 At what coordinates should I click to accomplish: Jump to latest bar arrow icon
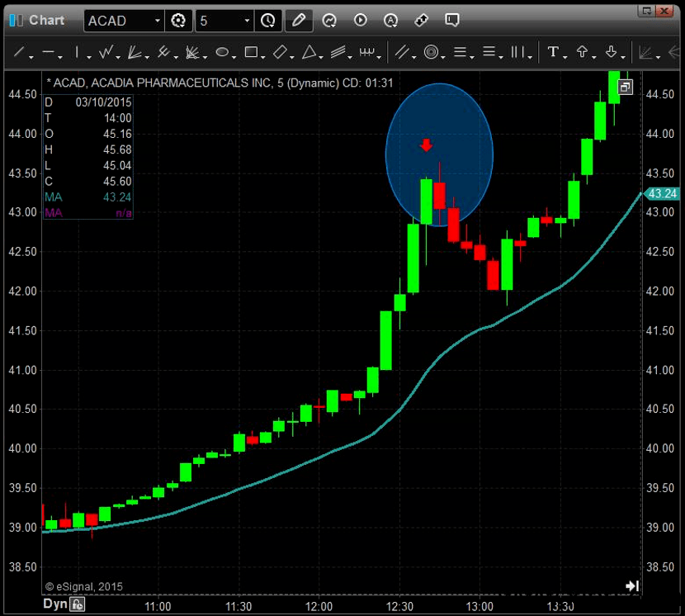coord(632,585)
